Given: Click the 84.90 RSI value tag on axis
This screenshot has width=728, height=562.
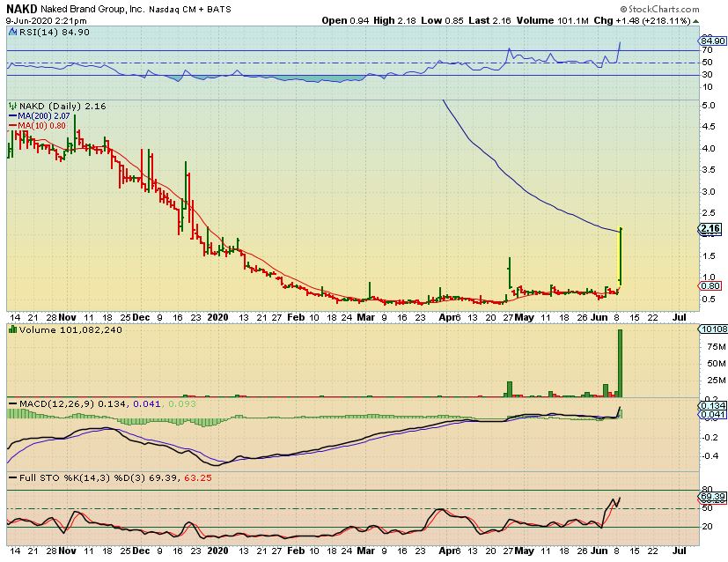Looking at the screenshot, I should [712, 41].
